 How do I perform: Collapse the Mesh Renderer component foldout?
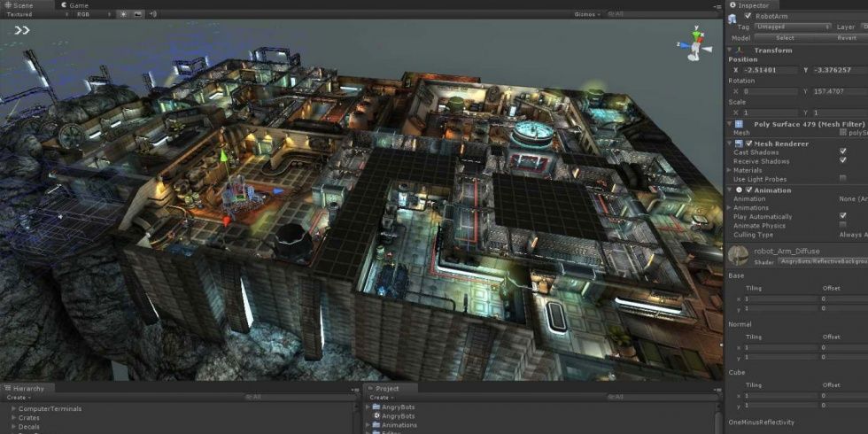tap(730, 143)
